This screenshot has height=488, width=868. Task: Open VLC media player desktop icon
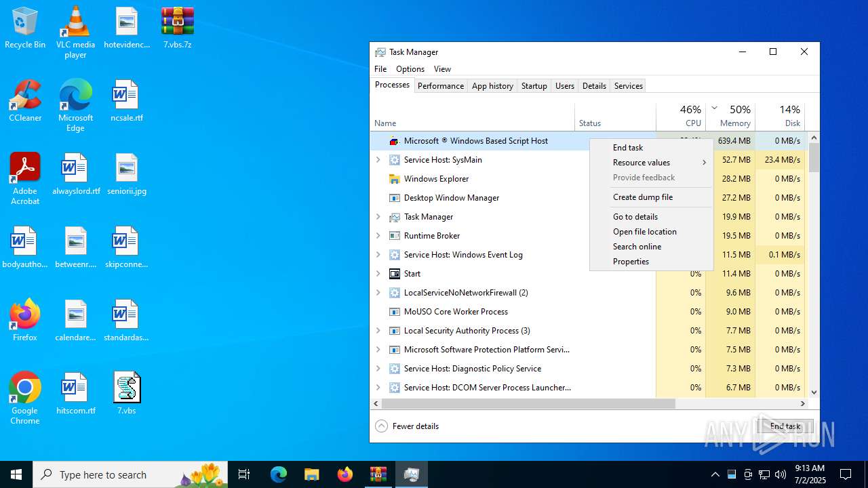coord(75,33)
